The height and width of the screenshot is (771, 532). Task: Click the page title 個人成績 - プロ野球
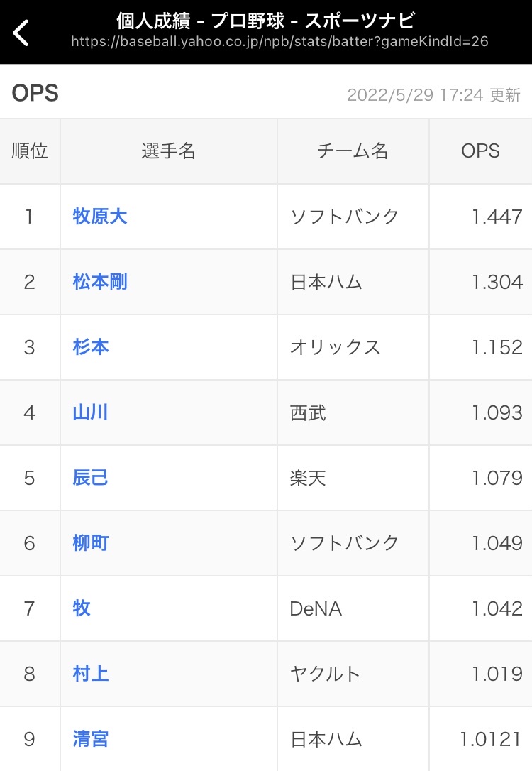[x=200, y=21]
